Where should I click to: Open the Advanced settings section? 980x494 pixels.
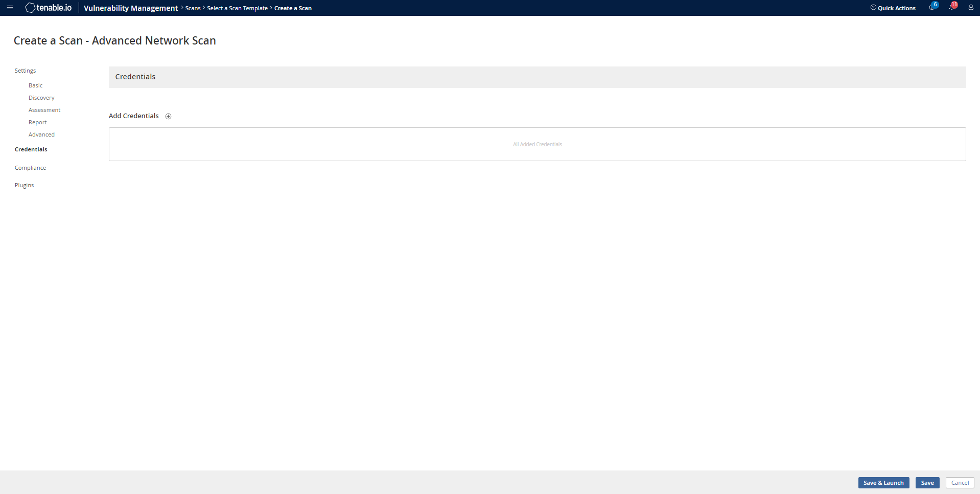coord(41,134)
